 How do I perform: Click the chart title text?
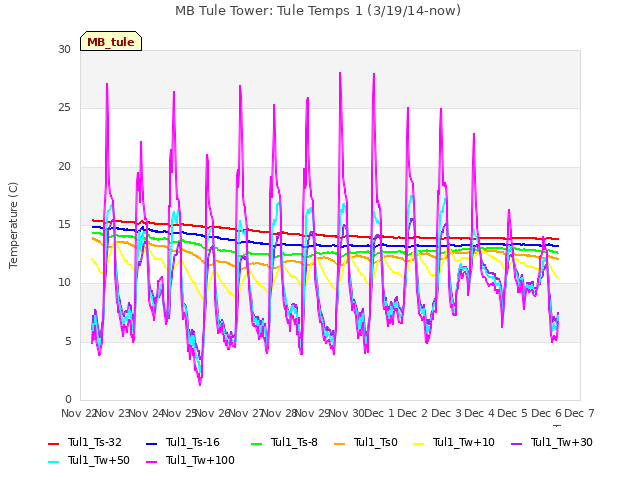click(x=318, y=11)
